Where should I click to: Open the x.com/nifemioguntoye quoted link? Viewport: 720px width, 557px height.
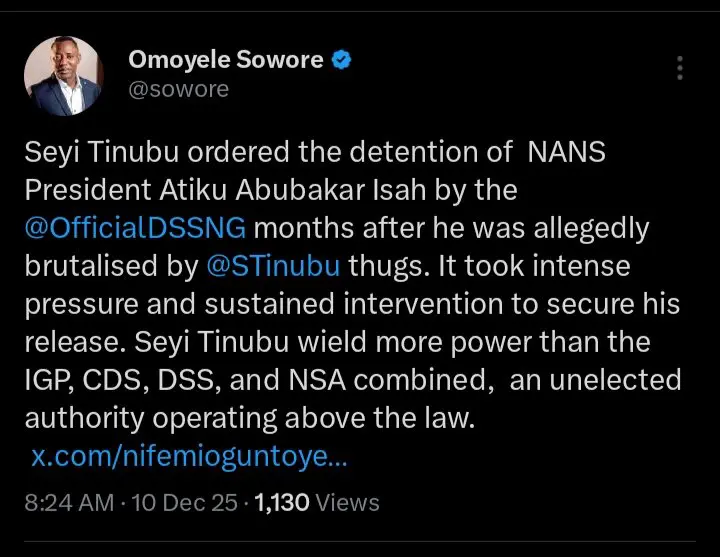pyautogui.click(x=189, y=458)
